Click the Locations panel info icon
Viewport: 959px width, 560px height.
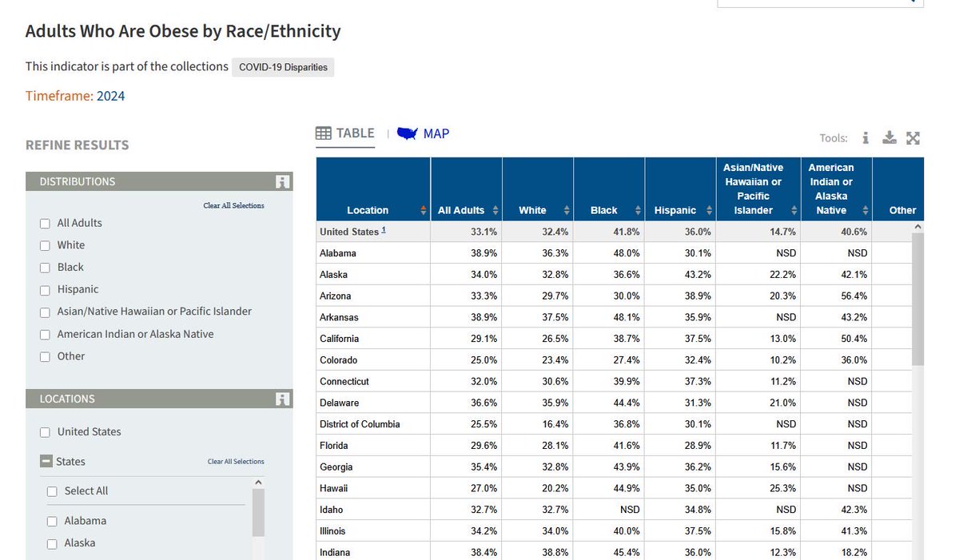click(282, 399)
